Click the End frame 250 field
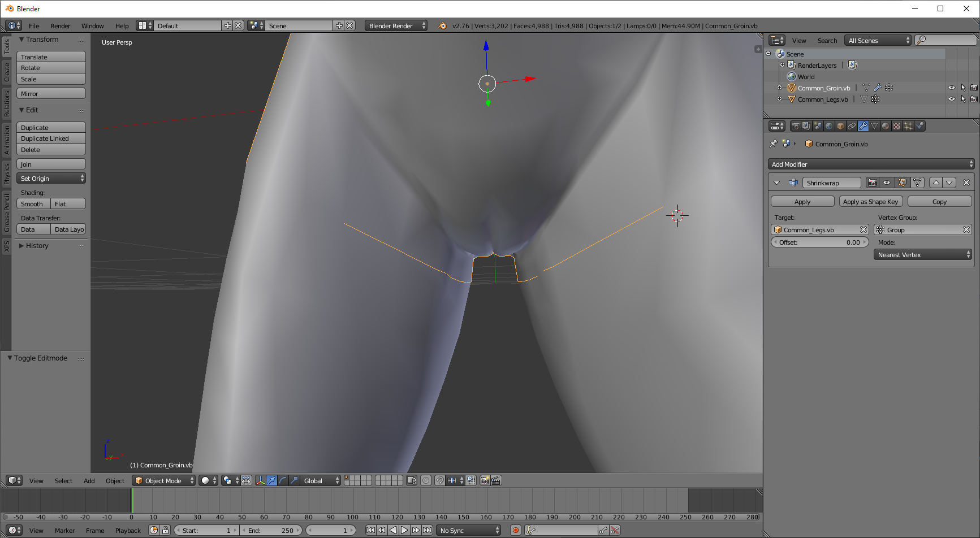The height and width of the screenshot is (538, 980). click(271, 530)
